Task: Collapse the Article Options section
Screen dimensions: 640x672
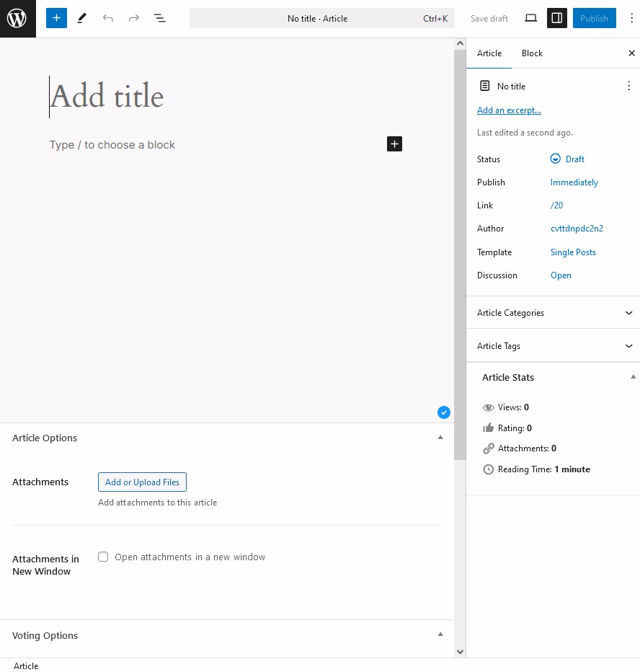Action: (x=440, y=438)
